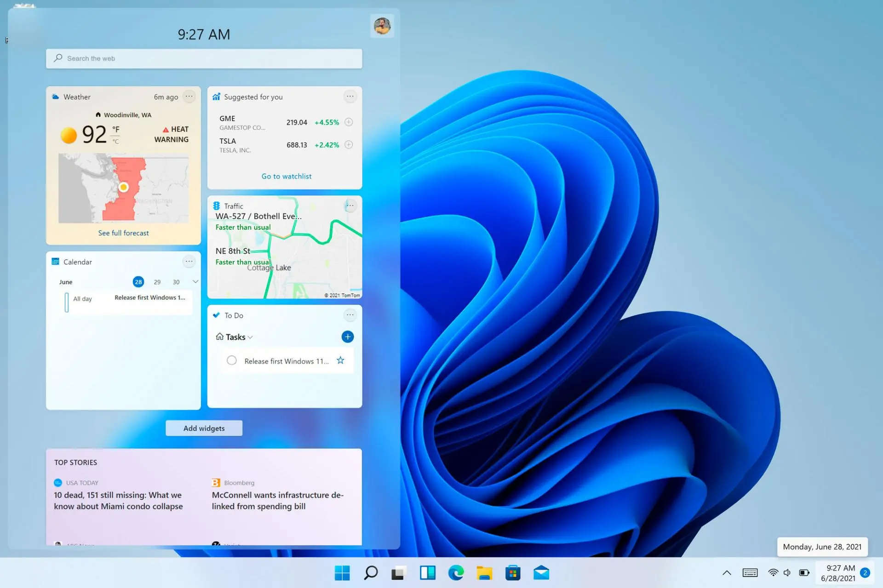Screen dimensions: 883x588
Task: Click the Bloomberg source label
Action: tap(239, 483)
